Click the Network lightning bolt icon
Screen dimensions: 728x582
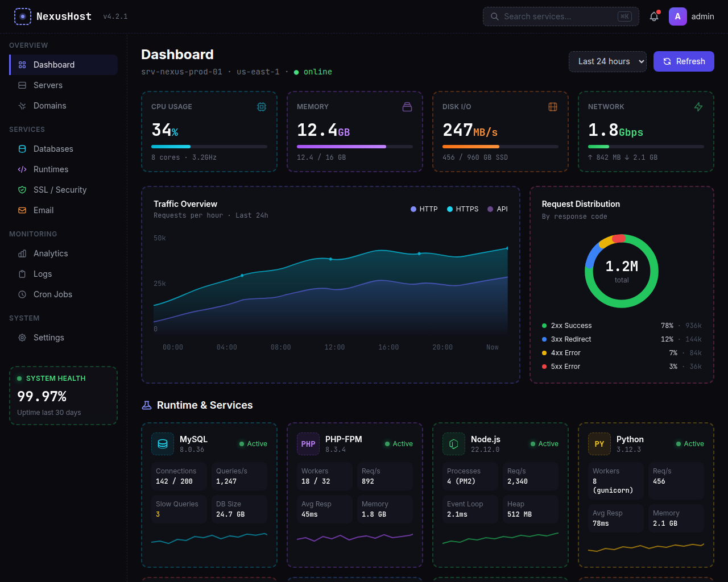(x=698, y=106)
